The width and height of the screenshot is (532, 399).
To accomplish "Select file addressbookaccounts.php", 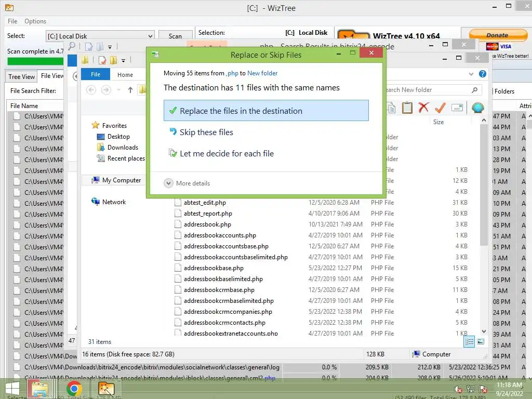I will 220,235.
